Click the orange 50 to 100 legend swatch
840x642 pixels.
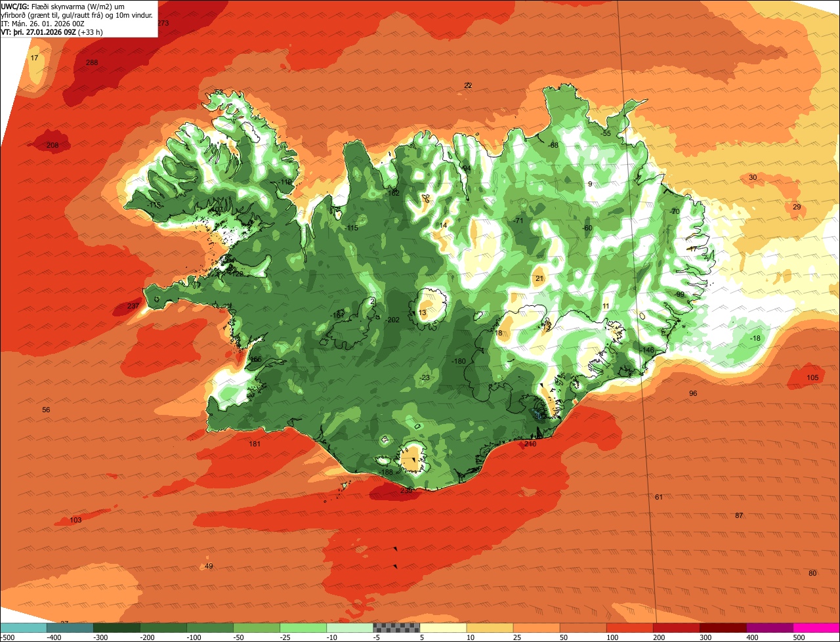tap(583, 628)
